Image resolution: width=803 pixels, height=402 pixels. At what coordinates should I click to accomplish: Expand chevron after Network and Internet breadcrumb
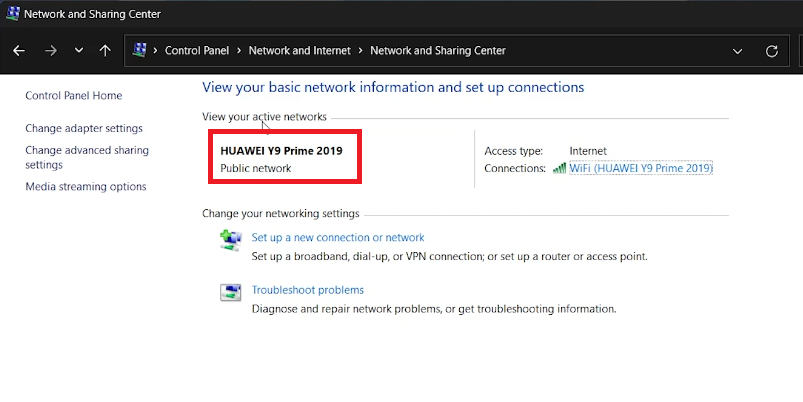[361, 51]
